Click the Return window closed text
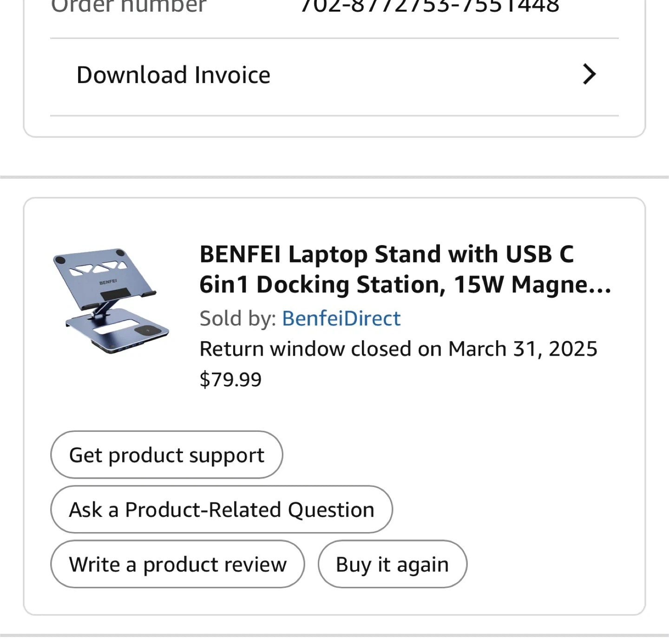669x644 pixels. click(x=320, y=349)
